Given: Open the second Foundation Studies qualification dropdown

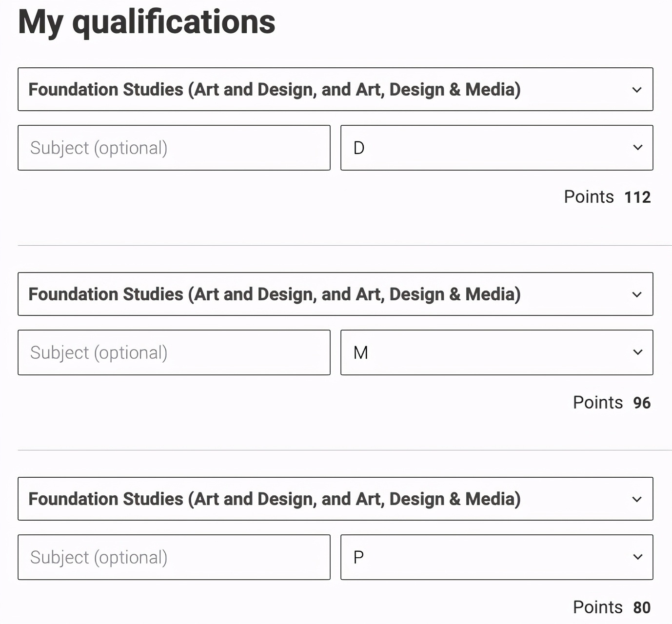Looking at the screenshot, I should pos(335,294).
